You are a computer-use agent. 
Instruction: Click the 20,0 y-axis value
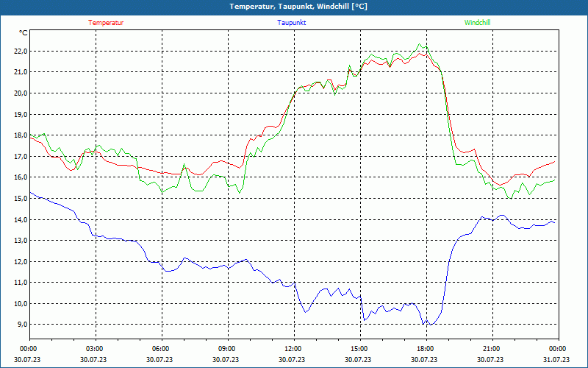[21, 93]
